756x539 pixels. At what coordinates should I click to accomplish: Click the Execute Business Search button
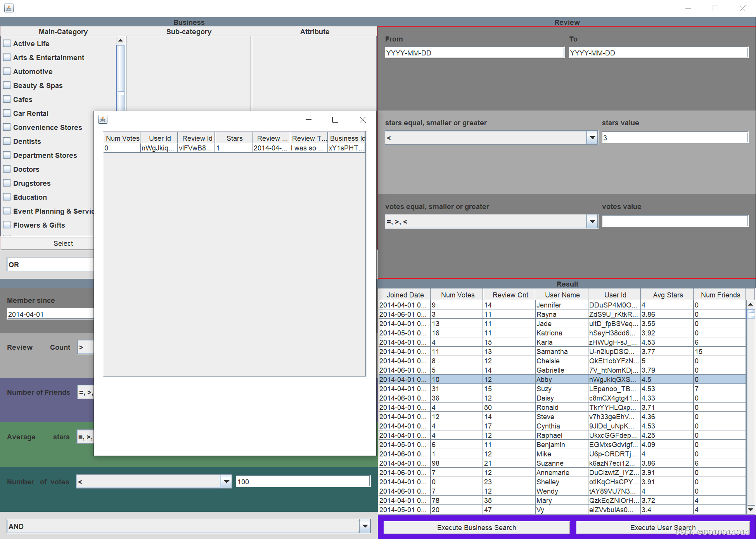(x=476, y=527)
